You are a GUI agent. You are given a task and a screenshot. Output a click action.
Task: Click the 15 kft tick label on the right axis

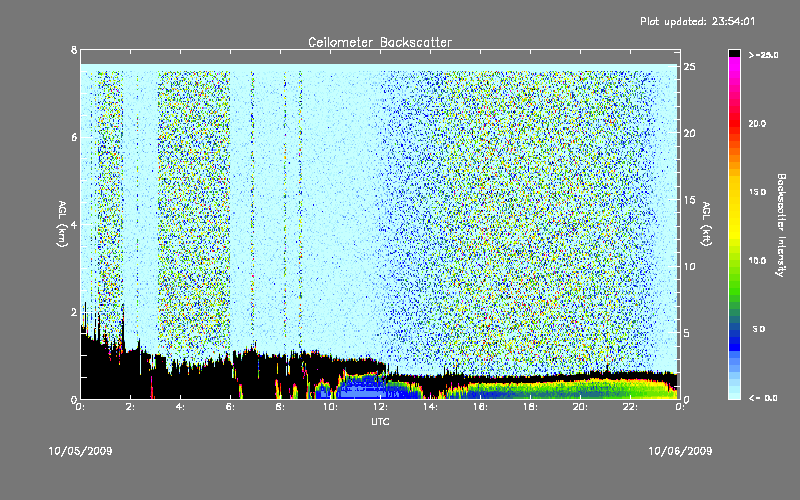pyautogui.click(x=689, y=200)
